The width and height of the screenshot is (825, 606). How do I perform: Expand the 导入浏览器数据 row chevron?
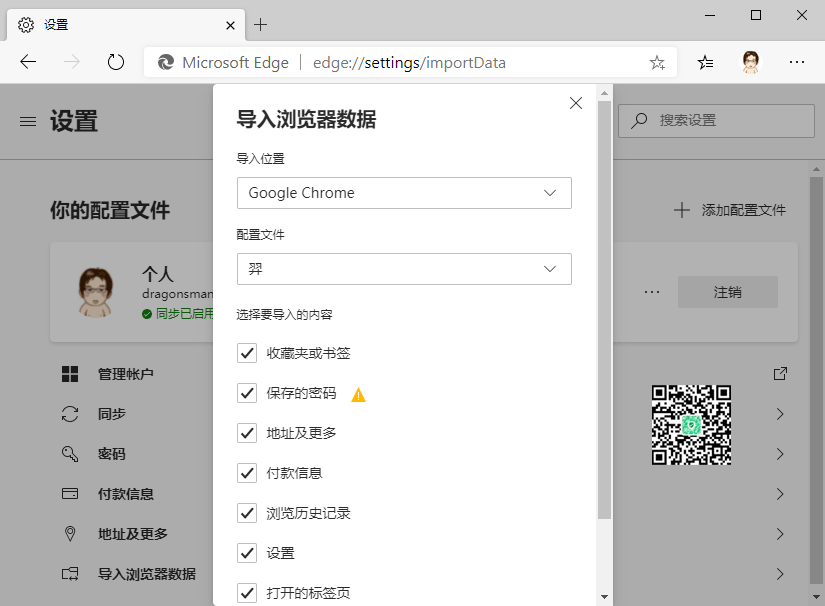pos(780,574)
